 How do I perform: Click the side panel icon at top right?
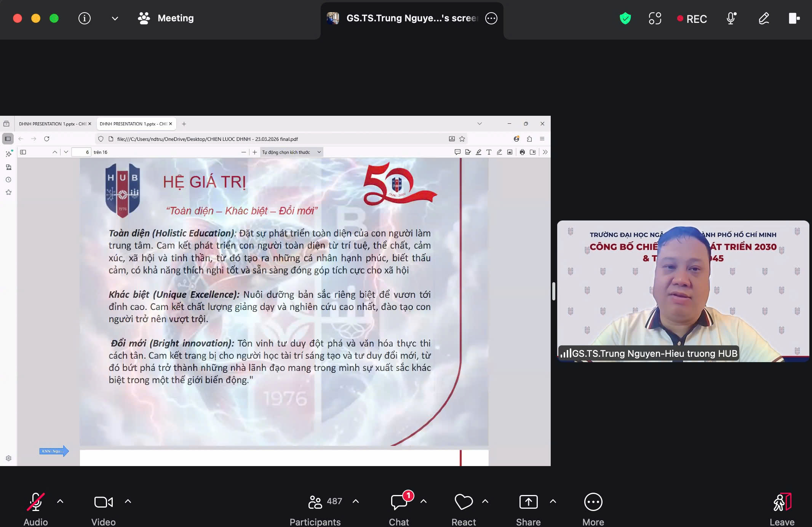click(x=794, y=18)
